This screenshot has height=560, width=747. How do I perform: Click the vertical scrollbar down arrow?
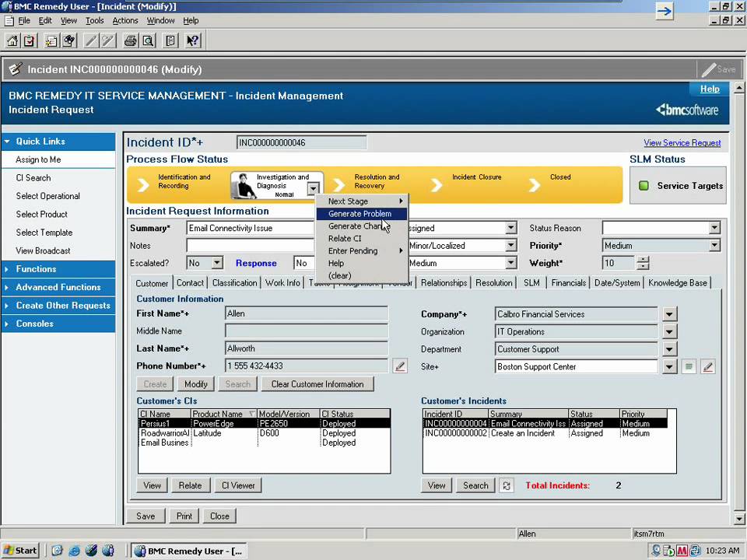tap(739, 519)
